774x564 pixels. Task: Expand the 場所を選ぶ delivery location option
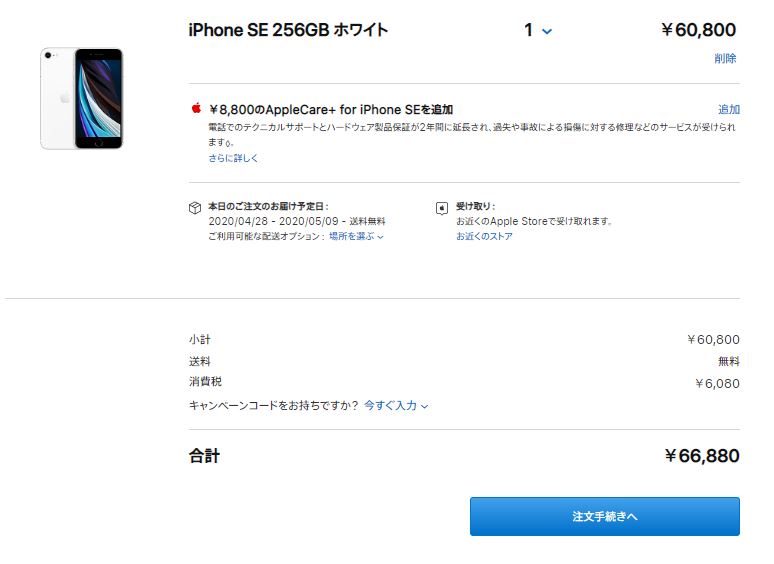356,236
